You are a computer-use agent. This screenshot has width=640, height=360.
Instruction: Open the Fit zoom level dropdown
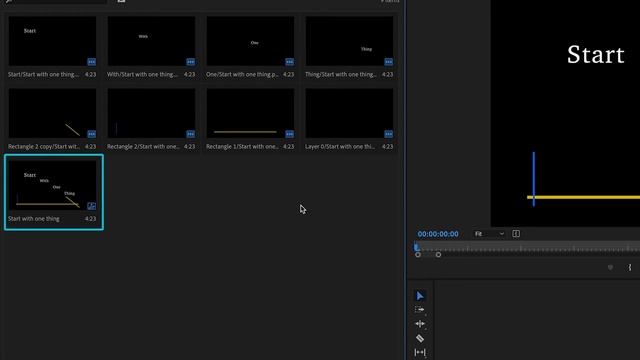click(x=489, y=234)
